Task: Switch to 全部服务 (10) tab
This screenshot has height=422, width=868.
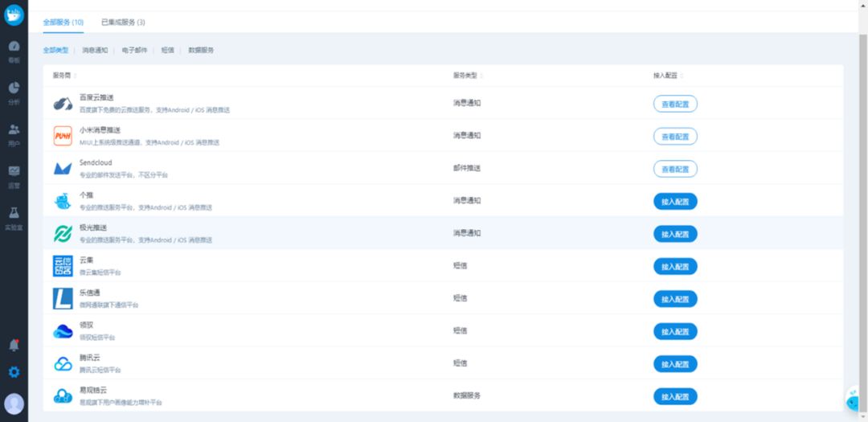Action: (x=63, y=23)
